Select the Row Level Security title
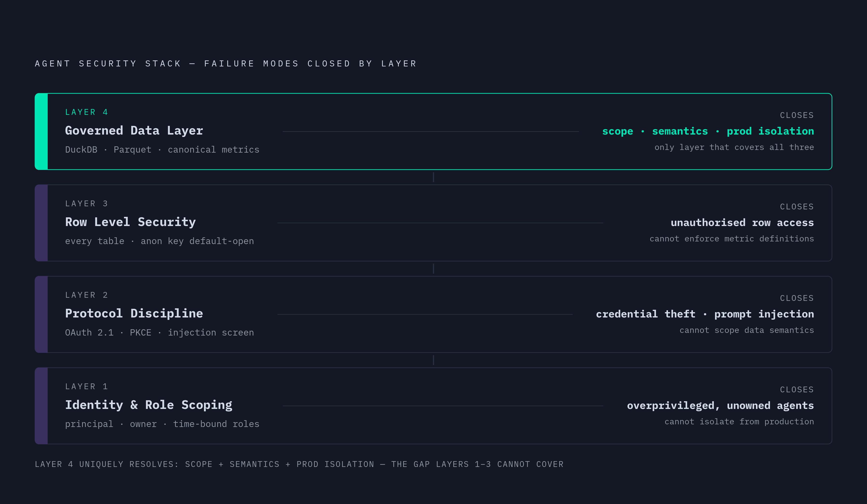Screen dimensions: 867x504 pyautogui.click(x=130, y=222)
